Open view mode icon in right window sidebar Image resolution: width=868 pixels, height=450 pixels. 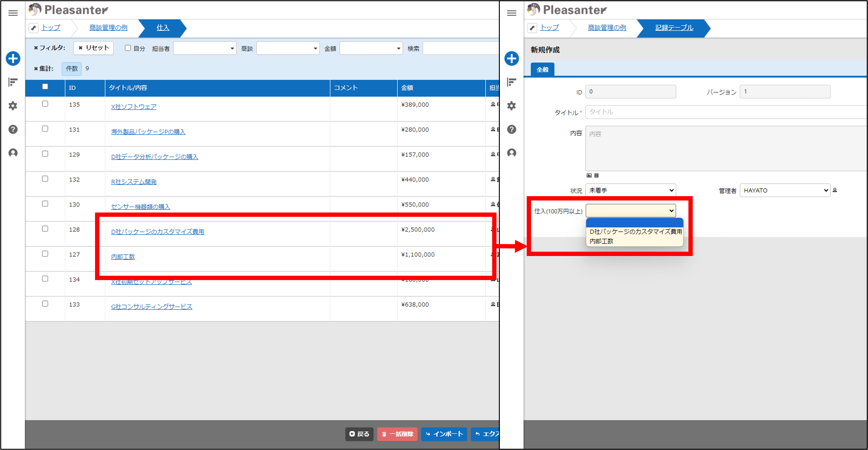tap(512, 82)
